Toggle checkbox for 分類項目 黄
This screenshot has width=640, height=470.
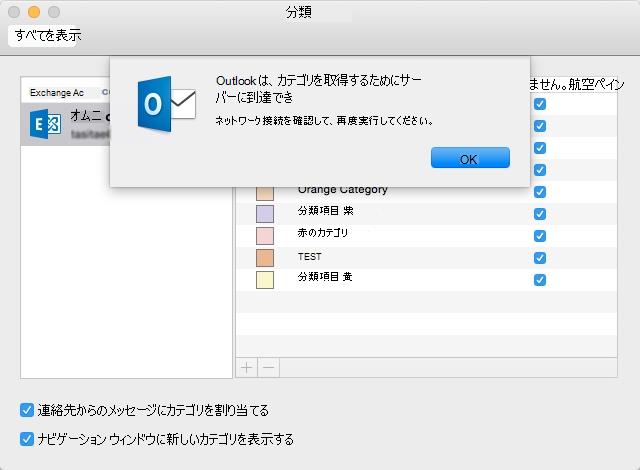[540, 280]
